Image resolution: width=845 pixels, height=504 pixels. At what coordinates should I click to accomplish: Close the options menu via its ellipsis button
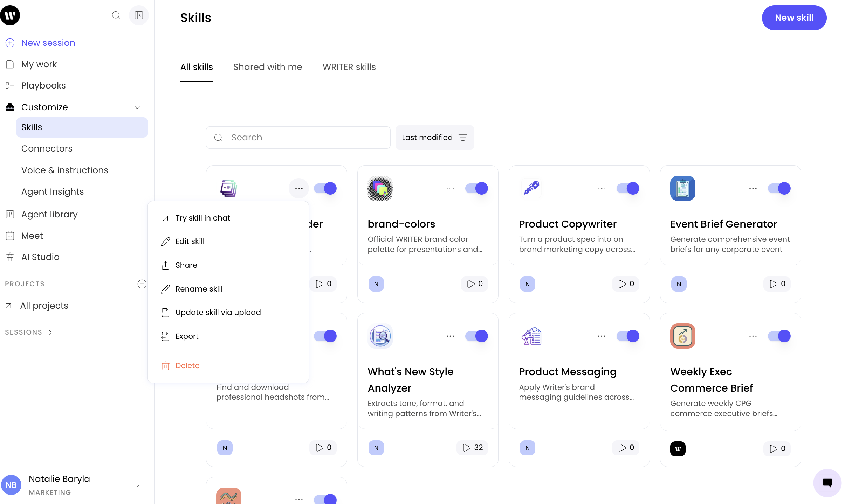click(x=299, y=188)
